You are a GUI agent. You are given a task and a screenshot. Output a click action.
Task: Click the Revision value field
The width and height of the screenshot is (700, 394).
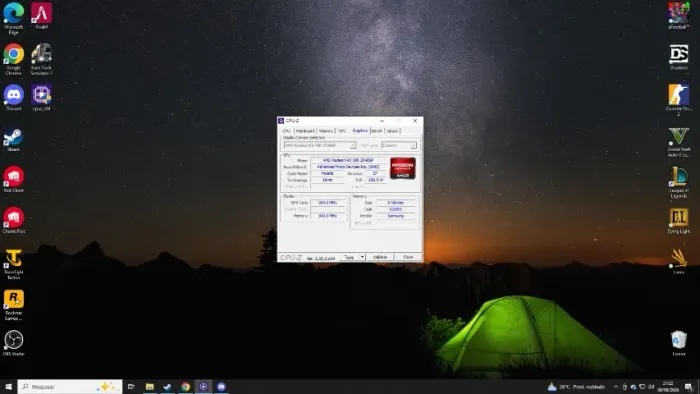[x=375, y=173]
